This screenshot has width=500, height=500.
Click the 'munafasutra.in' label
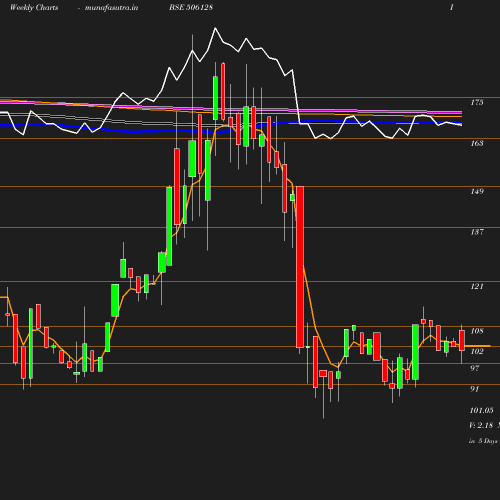[x=111, y=7]
